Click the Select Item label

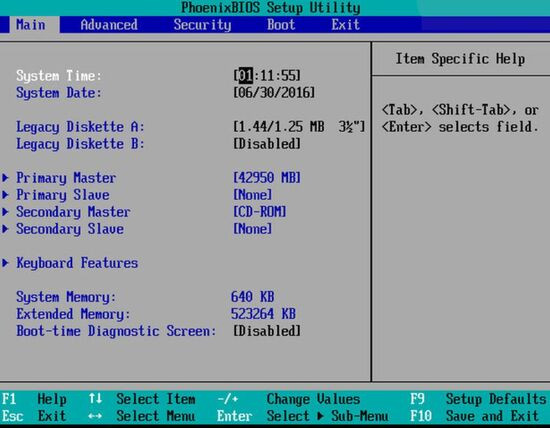(x=156, y=399)
